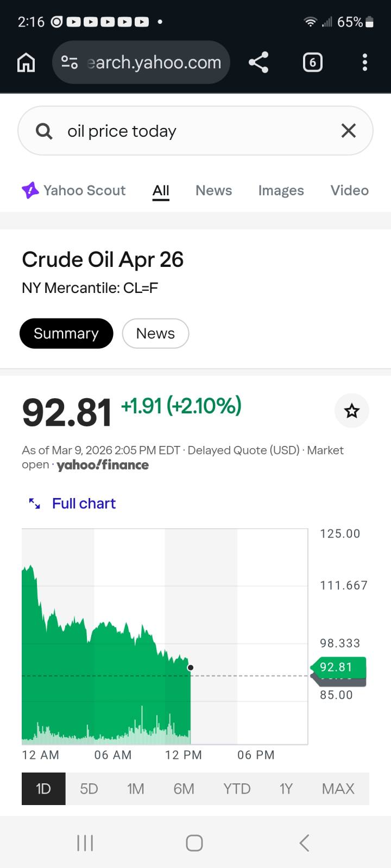Open the browser three-dot menu
Screen dimensions: 391x868
(x=365, y=62)
